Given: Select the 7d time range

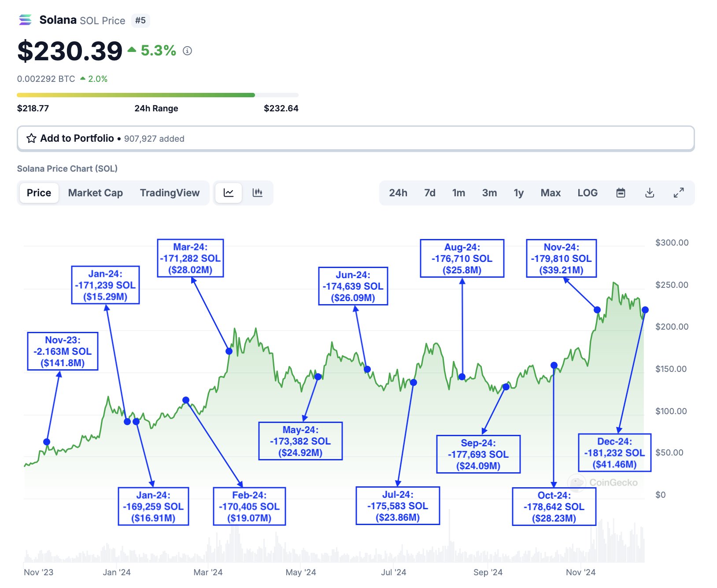Looking at the screenshot, I should 430,193.
